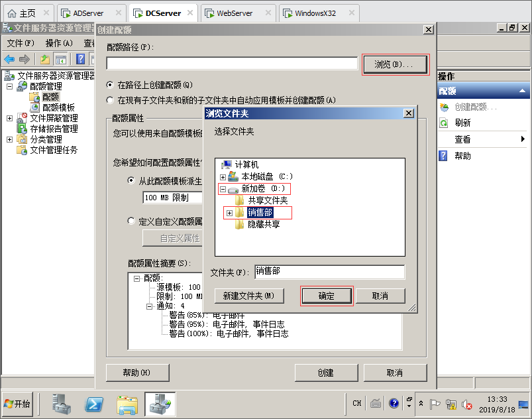The width and height of the screenshot is (532, 419).
Task: Open PowerShell from taskbar
Action: click(x=93, y=404)
